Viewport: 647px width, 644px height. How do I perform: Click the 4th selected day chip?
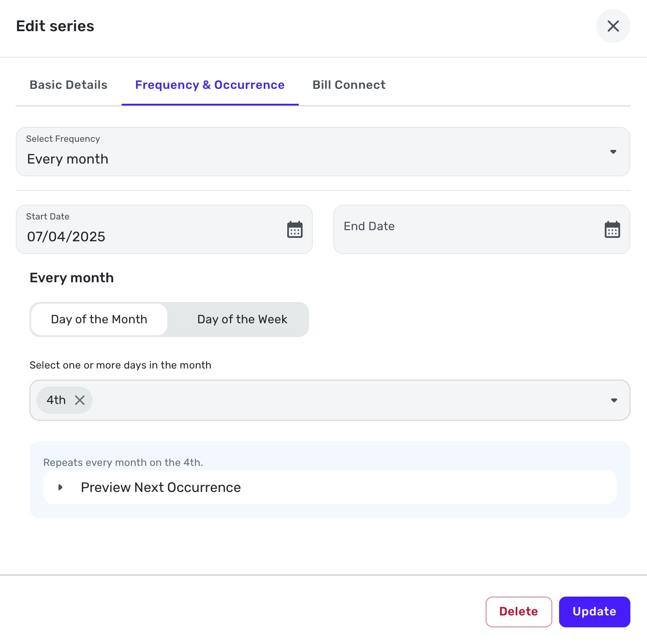56,400
